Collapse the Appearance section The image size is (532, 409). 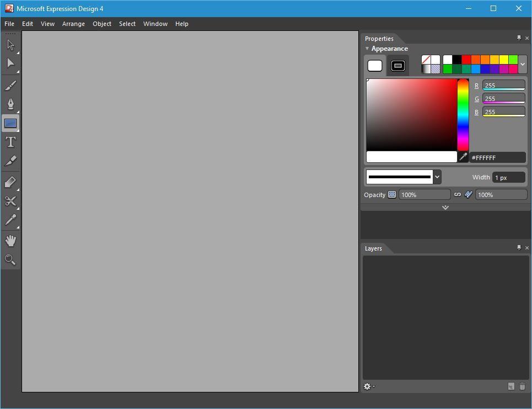pos(367,49)
